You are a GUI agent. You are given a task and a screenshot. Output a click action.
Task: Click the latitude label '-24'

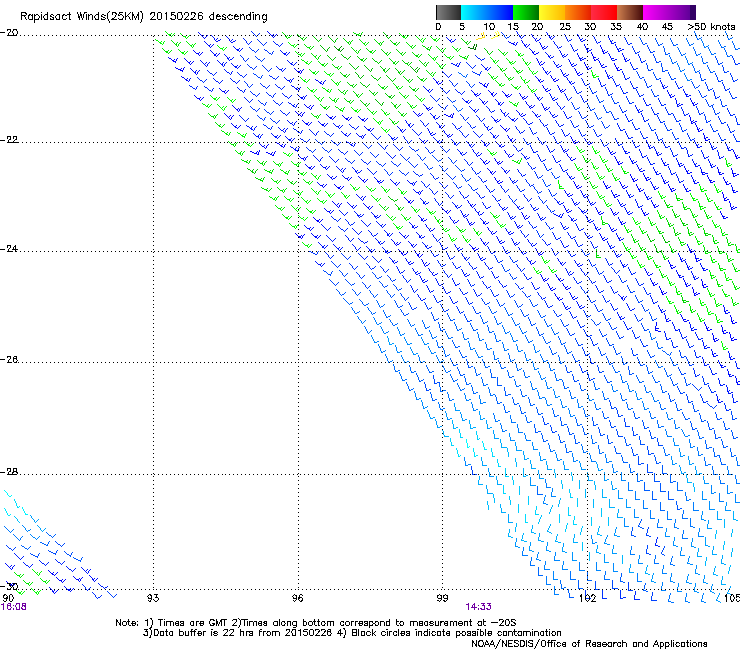(9, 249)
